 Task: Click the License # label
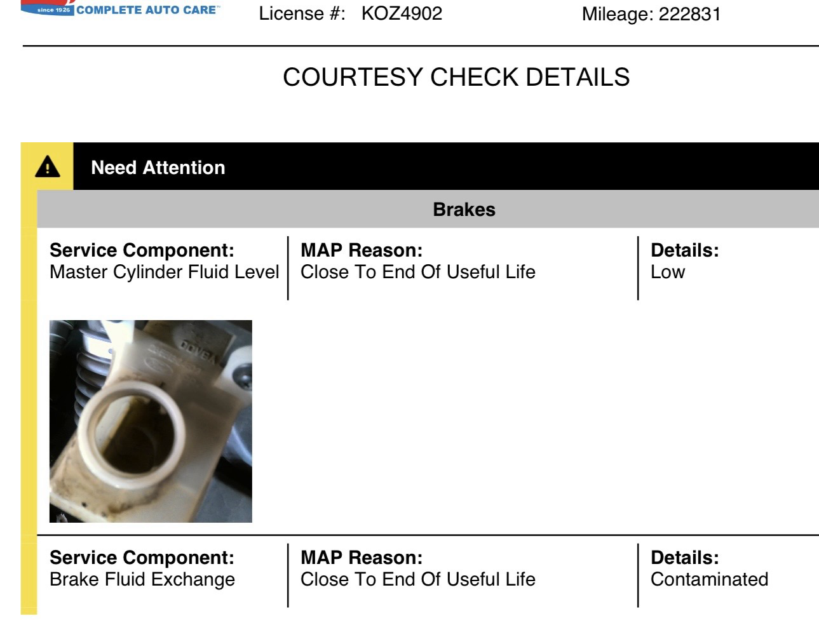[302, 14]
